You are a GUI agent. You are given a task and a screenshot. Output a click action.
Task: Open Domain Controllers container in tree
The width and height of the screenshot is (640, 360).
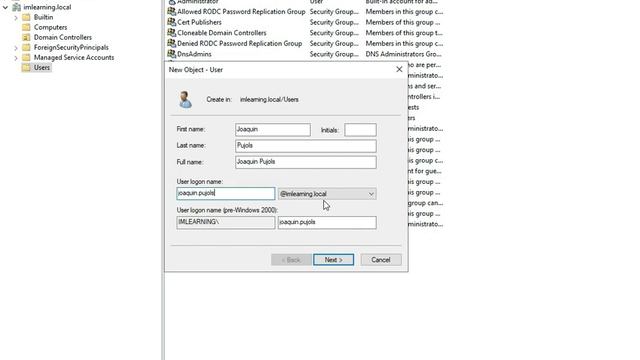63,37
